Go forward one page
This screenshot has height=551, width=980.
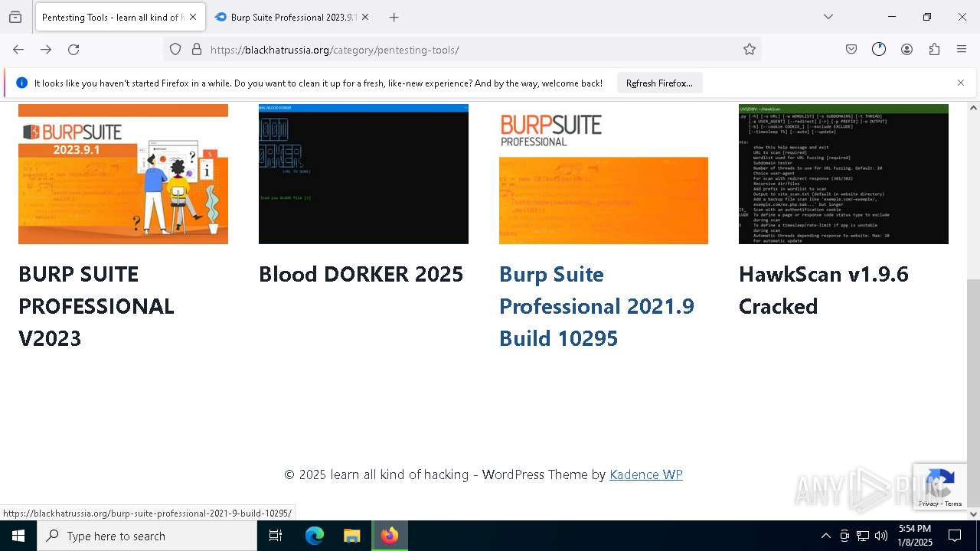pyautogui.click(x=46, y=50)
